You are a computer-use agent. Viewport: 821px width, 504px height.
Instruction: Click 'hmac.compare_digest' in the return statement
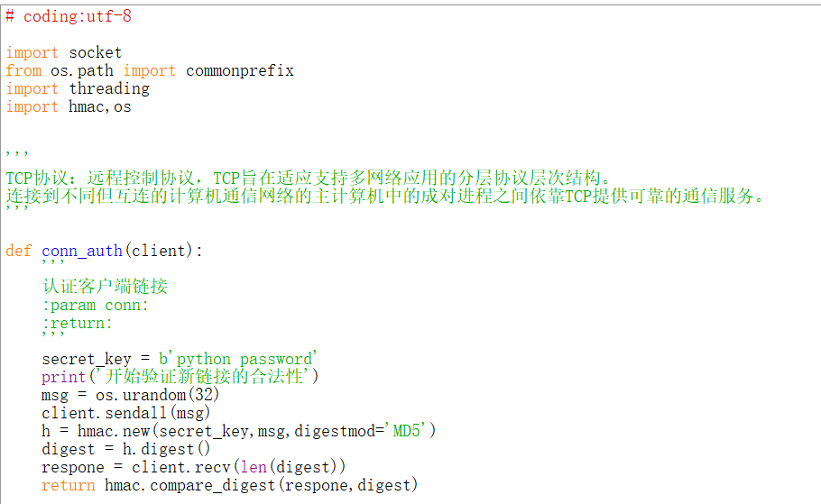[189, 485]
